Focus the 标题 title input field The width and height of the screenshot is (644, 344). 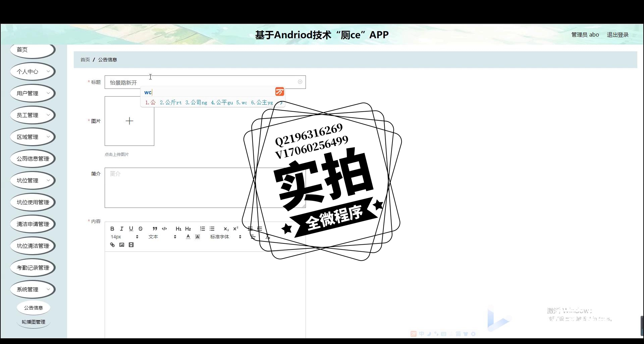(x=205, y=82)
